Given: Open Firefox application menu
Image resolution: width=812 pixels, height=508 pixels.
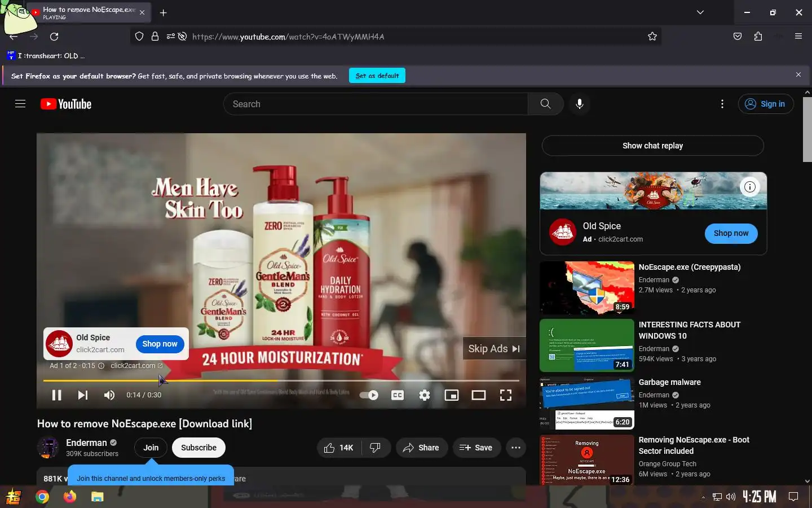Looking at the screenshot, I should click(x=798, y=36).
